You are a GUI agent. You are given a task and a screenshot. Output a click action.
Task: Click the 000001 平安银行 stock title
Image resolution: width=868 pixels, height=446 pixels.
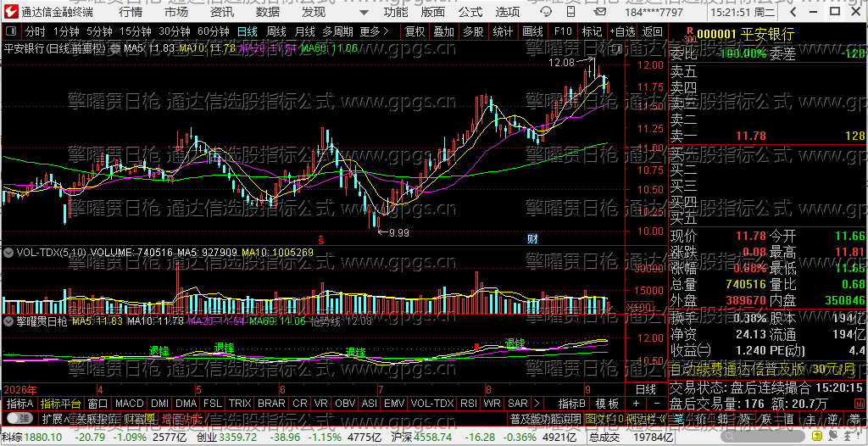click(745, 35)
